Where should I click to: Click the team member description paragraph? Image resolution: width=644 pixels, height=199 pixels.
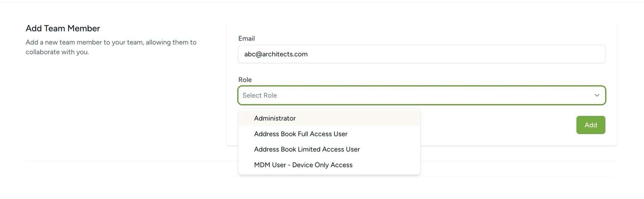coord(111,47)
